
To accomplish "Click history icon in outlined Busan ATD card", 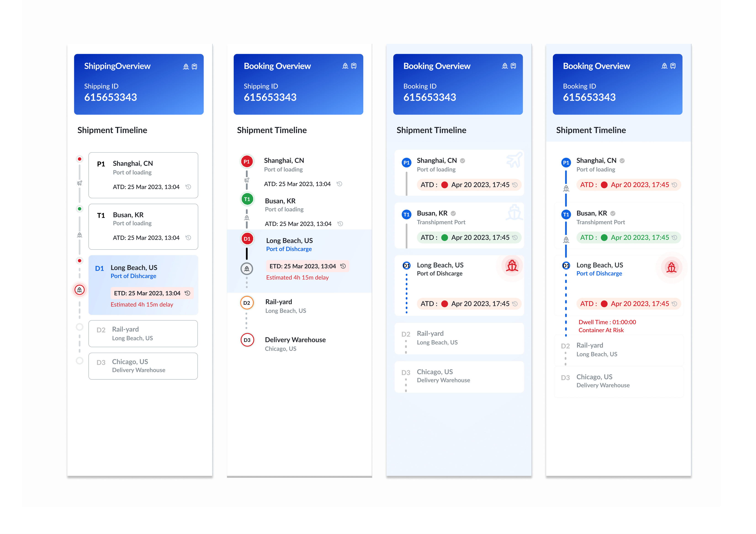I will click(x=188, y=238).
